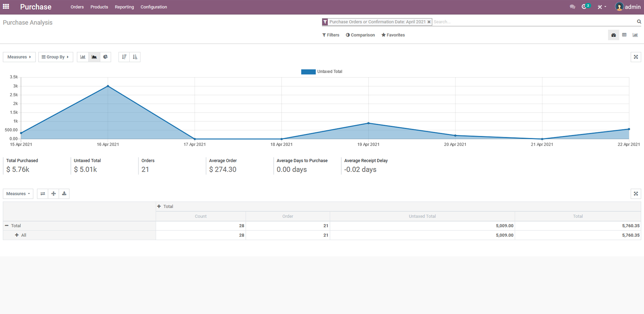644x314 pixels.
Task: Select the dashboard view button
Action: 614,35
